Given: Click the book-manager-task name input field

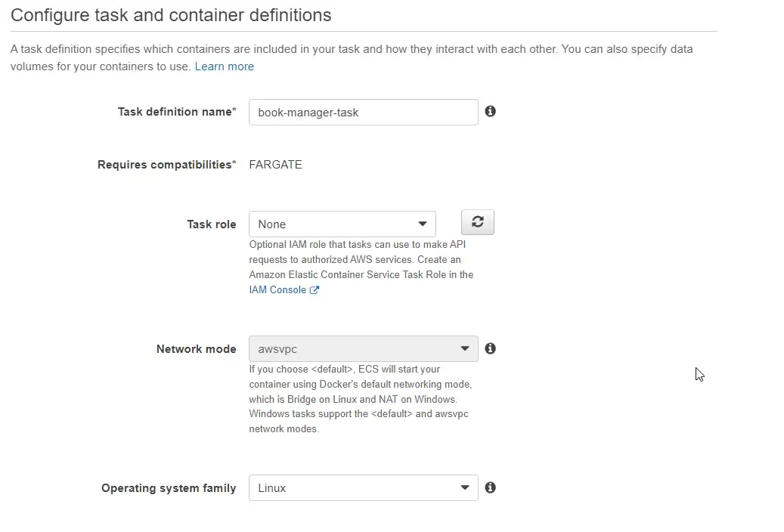Looking at the screenshot, I should [363, 112].
